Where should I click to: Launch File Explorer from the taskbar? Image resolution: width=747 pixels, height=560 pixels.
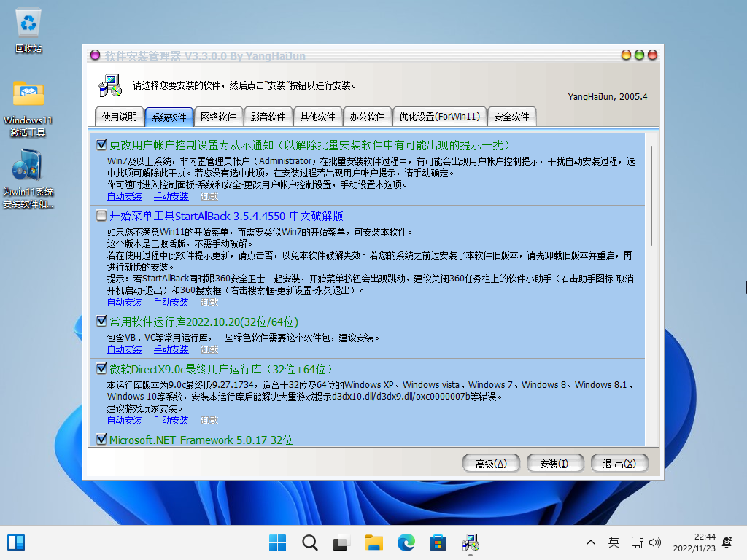374,542
